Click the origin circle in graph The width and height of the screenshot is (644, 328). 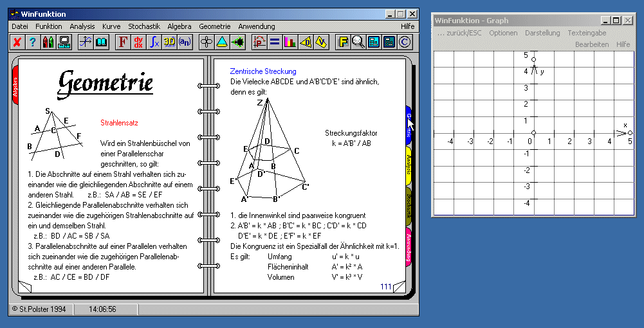tap(533, 132)
